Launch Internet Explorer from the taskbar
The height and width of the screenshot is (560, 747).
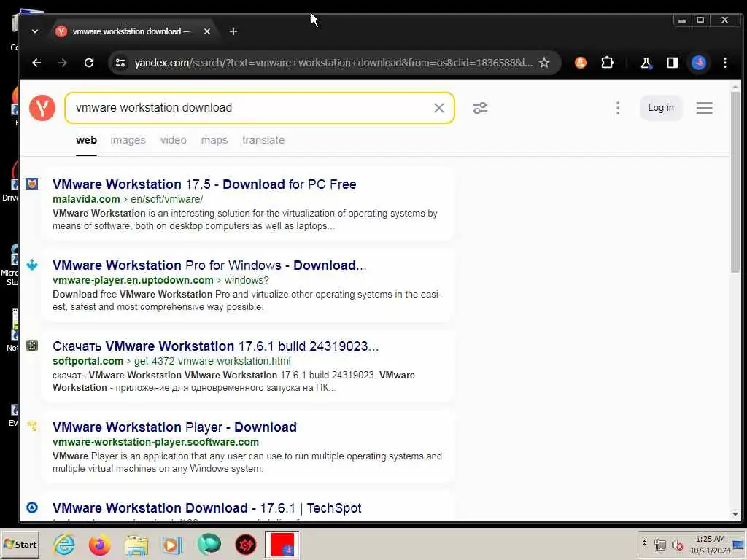pos(64,544)
